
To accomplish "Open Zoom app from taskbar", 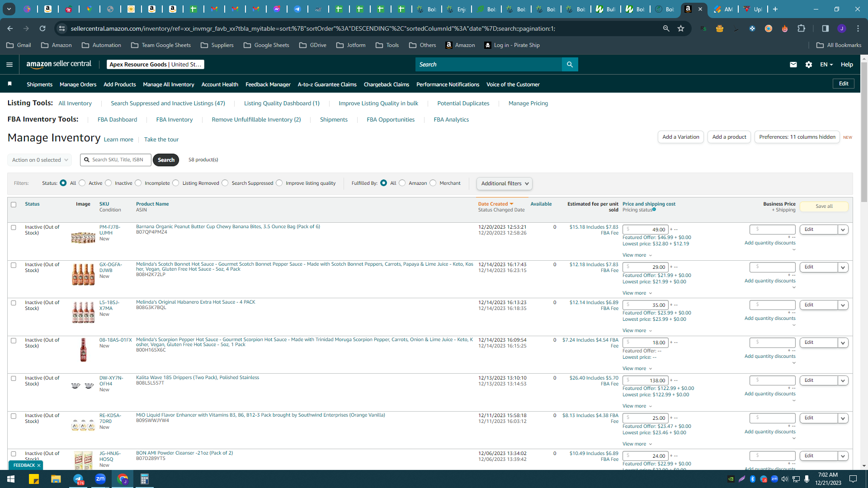I will (100, 479).
